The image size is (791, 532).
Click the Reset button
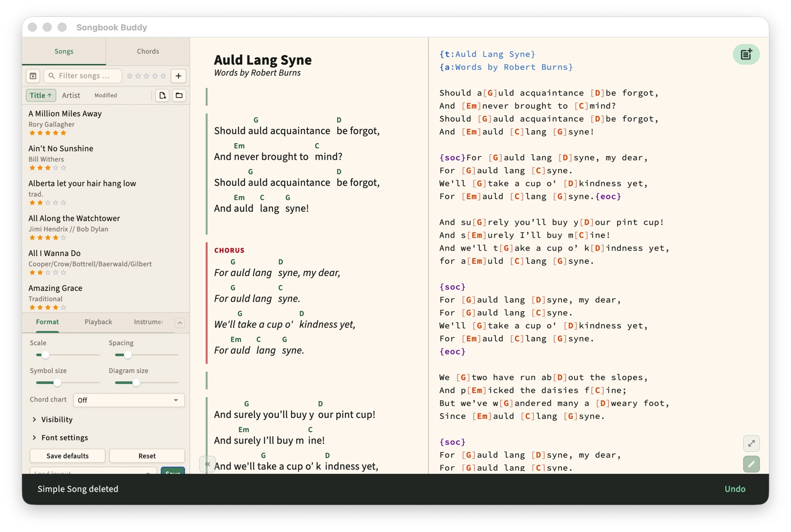tap(147, 456)
